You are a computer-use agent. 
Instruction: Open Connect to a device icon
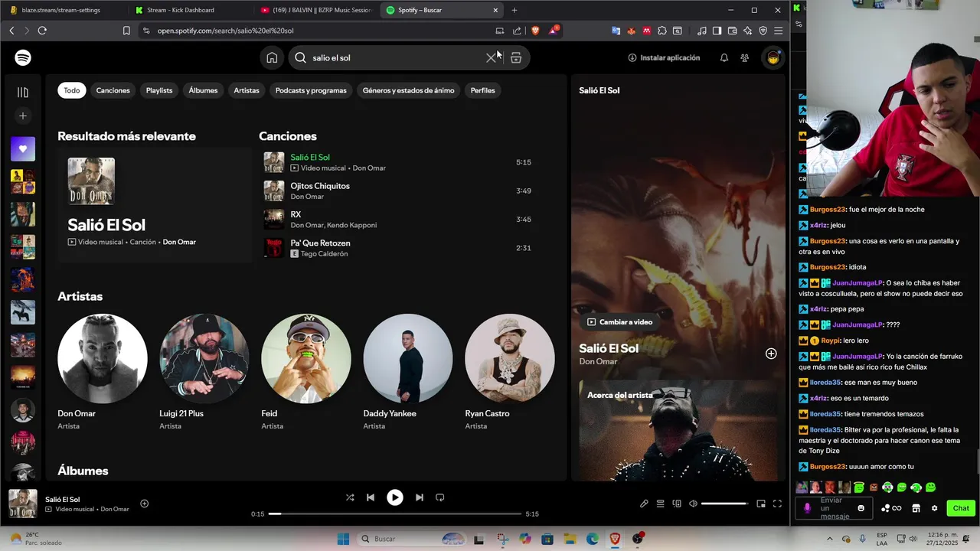[677, 504]
